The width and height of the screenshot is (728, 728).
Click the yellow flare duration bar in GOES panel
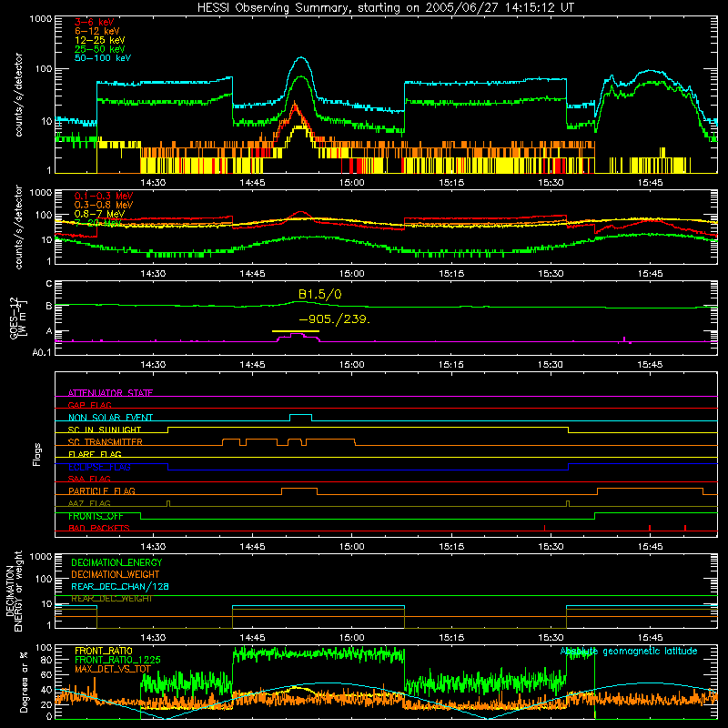[x=296, y=331]
